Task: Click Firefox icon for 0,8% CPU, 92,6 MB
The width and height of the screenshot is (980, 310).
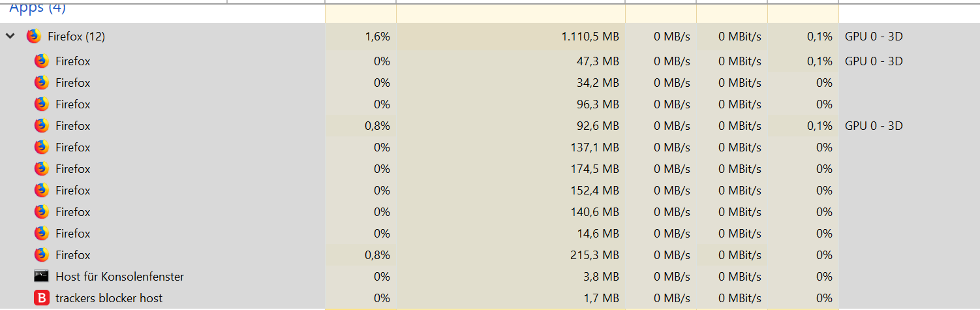Action: [42, 126]
